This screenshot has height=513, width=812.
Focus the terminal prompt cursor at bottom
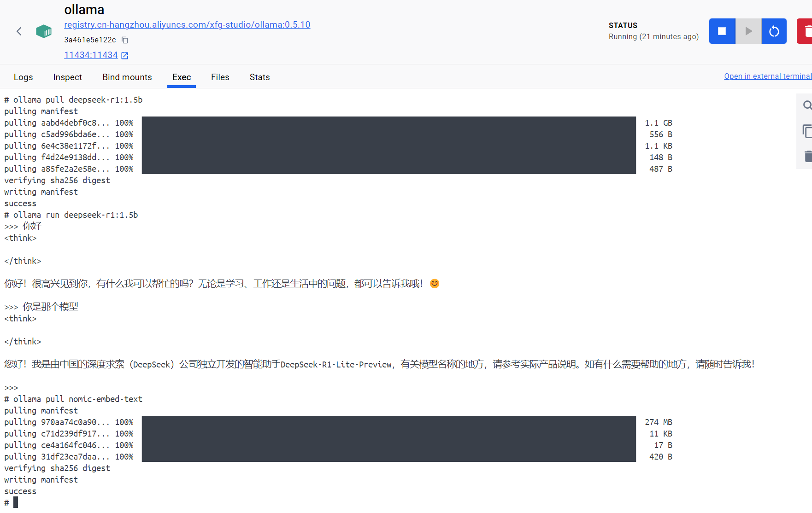coord(16,502)
